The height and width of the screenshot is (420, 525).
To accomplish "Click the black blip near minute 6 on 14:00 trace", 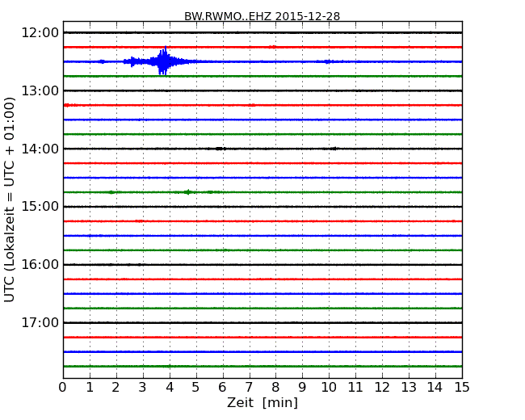I will tap(220, 149).
